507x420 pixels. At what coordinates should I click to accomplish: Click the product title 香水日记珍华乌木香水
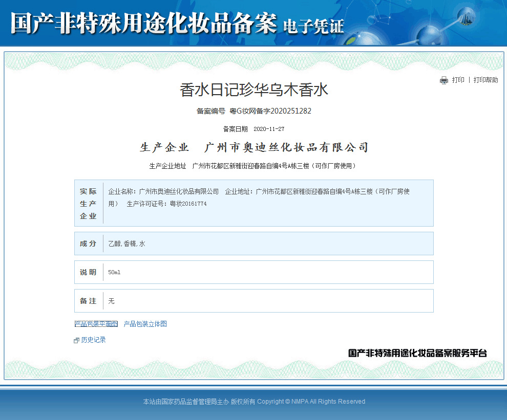point(254,90)
